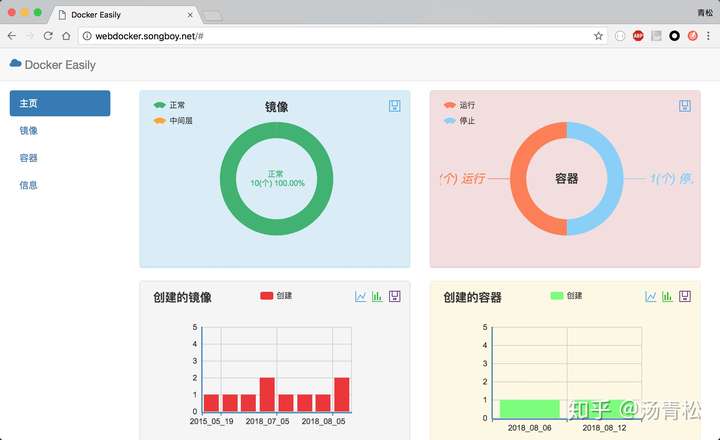720x440 pixels.
Task: Open the AdBlock Plus extension
Action: 638,36
